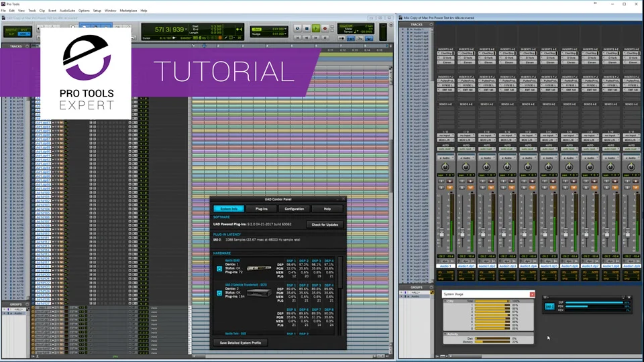This screenshot has width=644, height=362.
Task: Collapse the CPU section in System Usage
Action: pyautogui.click(x=445, y=301)
